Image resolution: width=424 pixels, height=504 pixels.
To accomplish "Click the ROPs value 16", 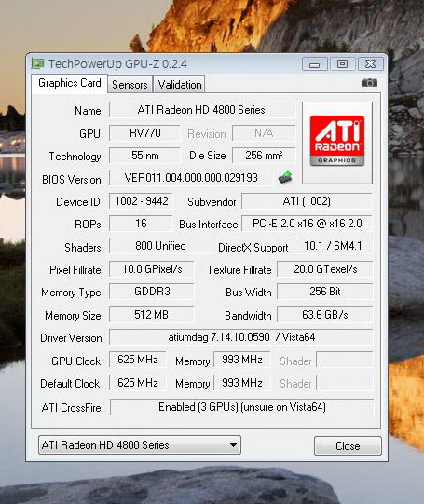I will point(141,224).
